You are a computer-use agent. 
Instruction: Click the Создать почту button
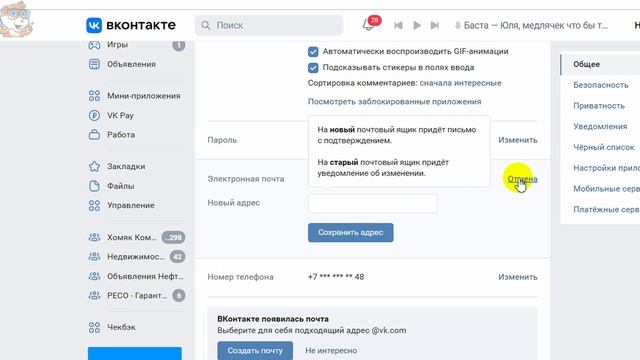(255, 350)
